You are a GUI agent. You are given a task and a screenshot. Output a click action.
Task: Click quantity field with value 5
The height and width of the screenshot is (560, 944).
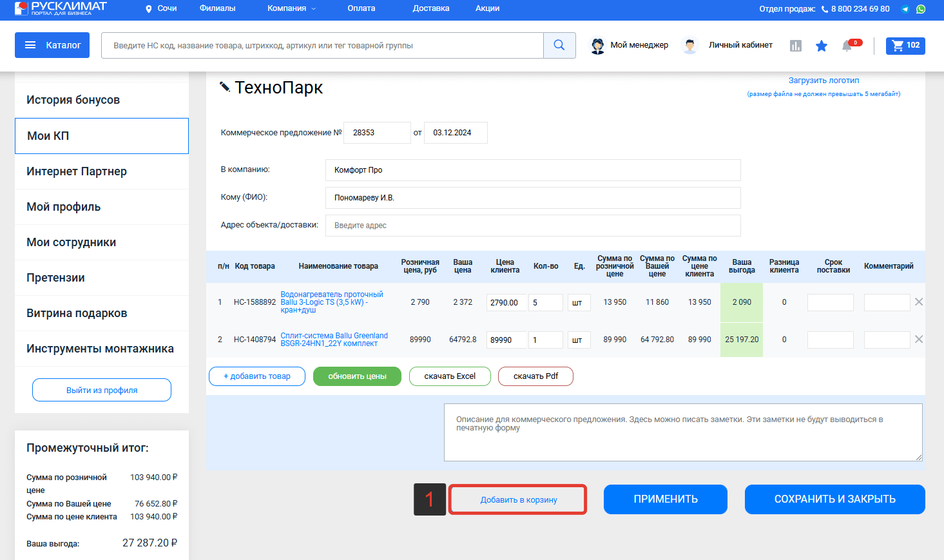click(546, 302)
